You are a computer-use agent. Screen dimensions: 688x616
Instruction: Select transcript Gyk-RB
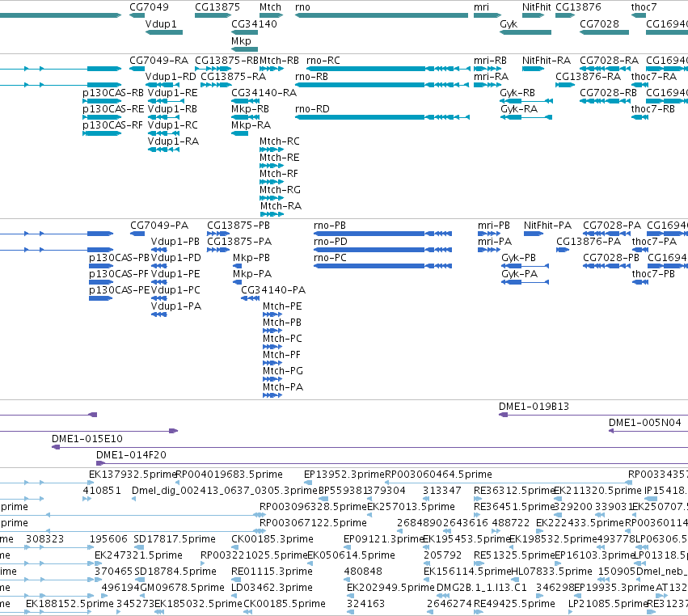pyautogui.click(x=517, y=93)
